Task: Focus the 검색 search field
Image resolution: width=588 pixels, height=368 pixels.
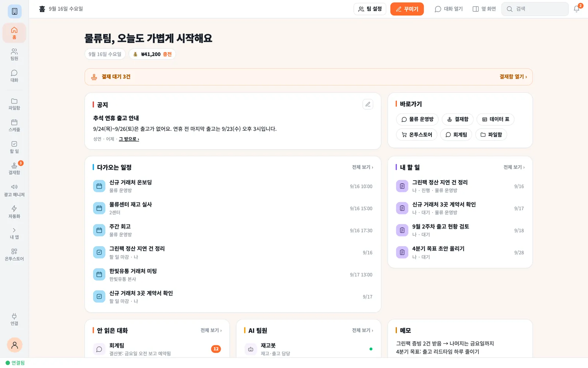Action: [535, 9]
